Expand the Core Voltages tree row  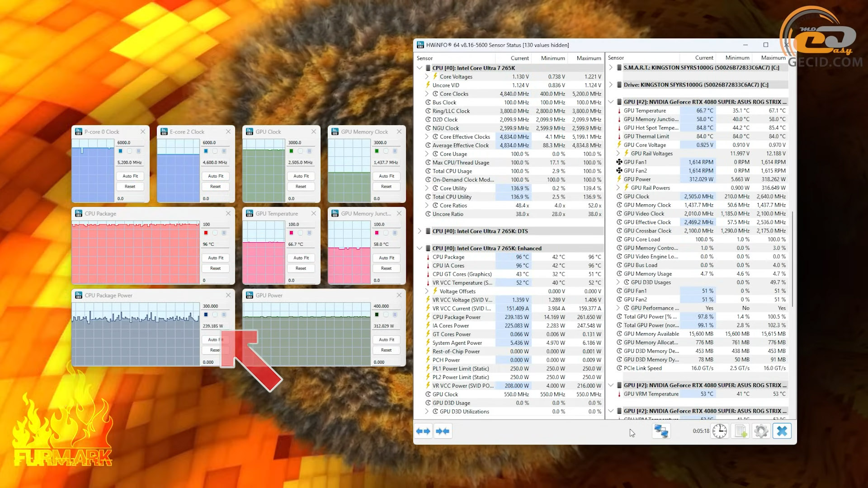pos(427,76)
